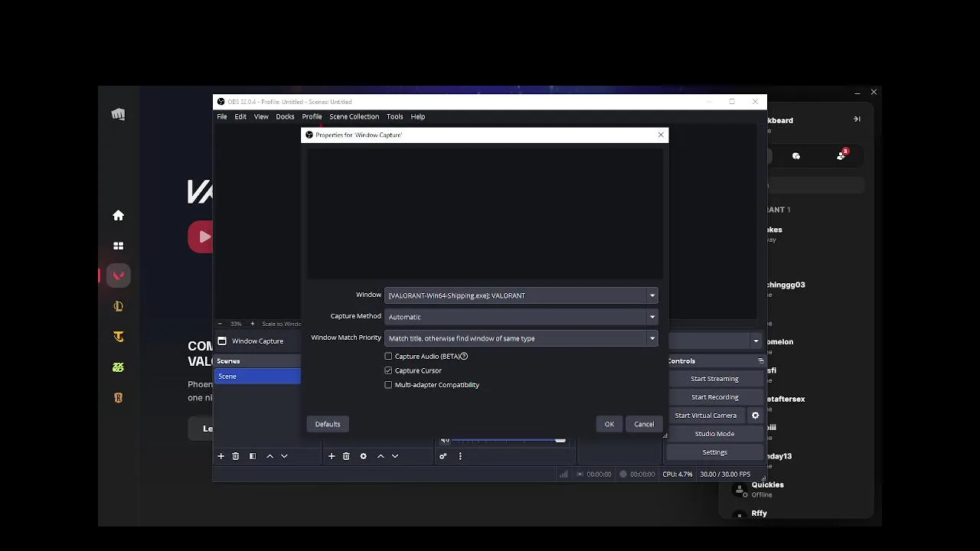
Task: Select the Legends of Runeterra icon
Action: pos(118,397)
